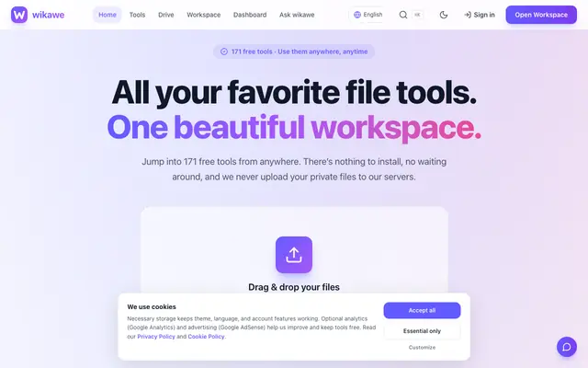This screenshot has height=368, width=588.
Task: Open the Dashboard nav item
Action: coord(250,15)
